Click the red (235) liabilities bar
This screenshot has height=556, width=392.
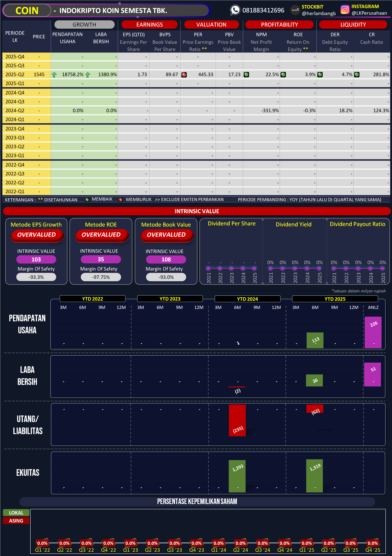point(237,420)
